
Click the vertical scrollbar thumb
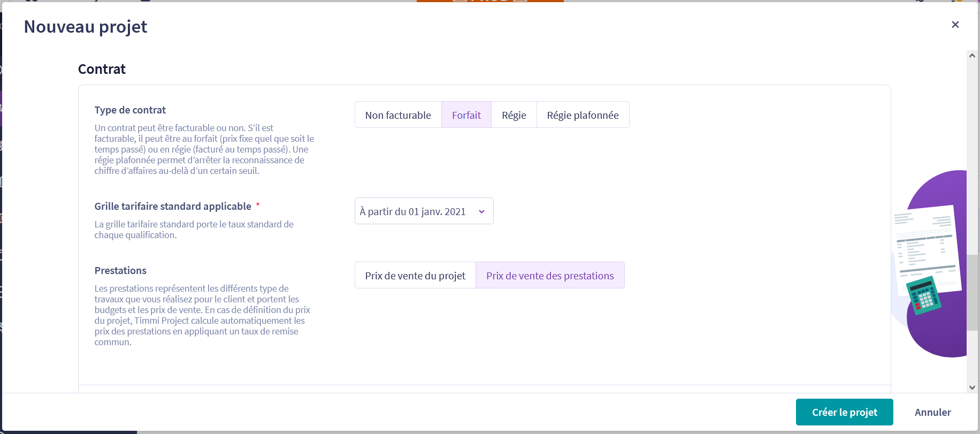972,292
